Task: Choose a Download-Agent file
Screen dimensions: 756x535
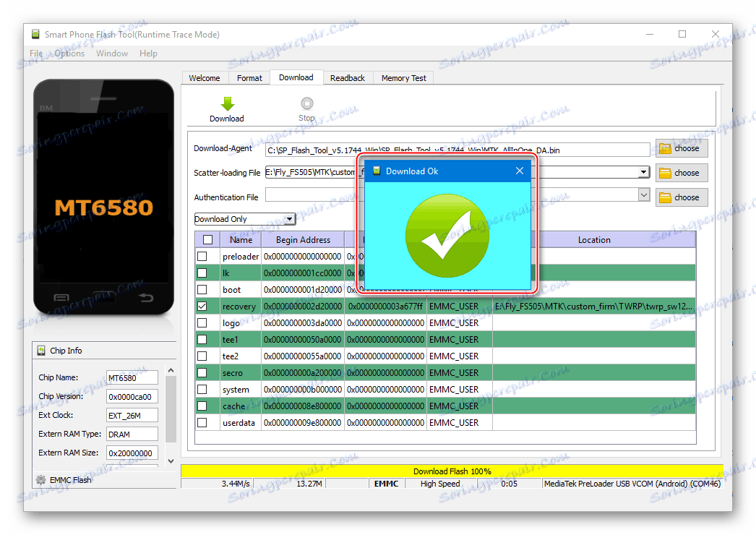Action: 682,149
